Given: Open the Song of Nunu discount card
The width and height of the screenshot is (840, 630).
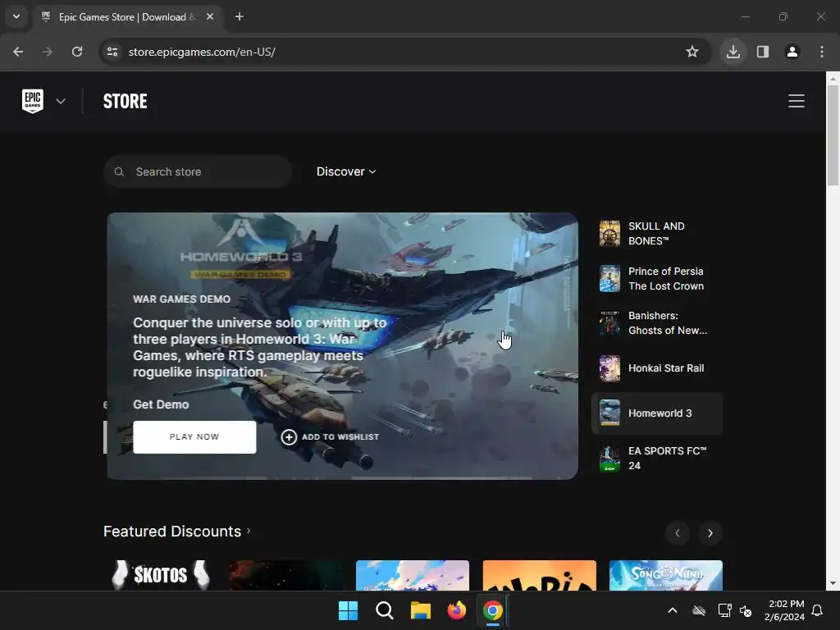Looking at the screenshot, I should 666,575.
